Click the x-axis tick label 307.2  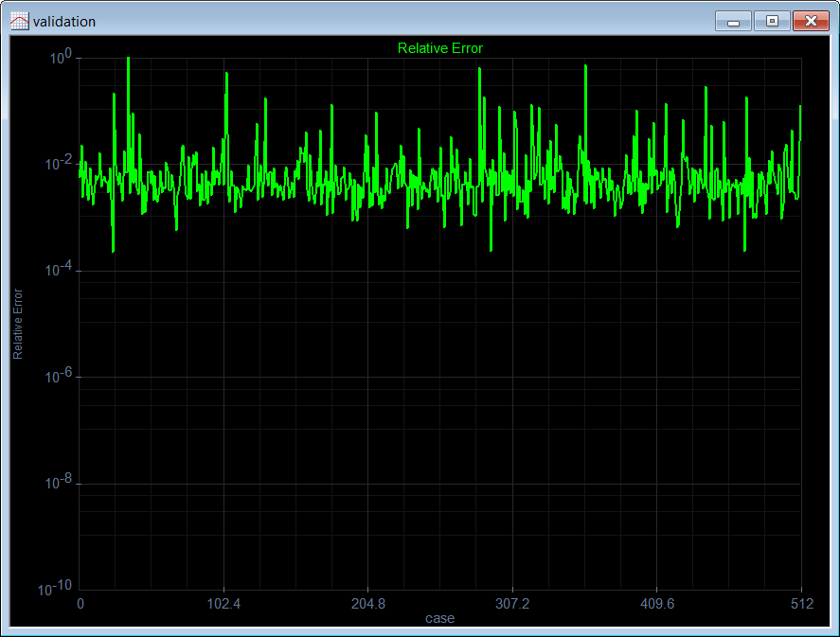pyautogui.click(x=512, y=604)
